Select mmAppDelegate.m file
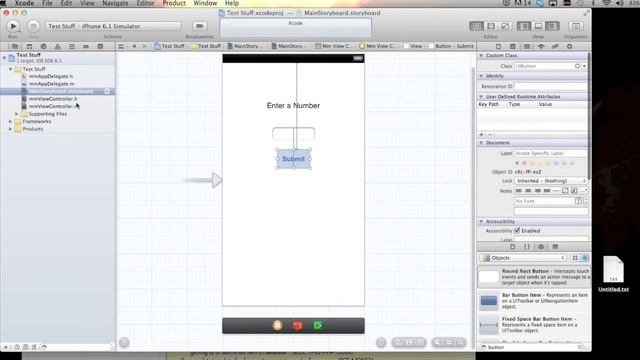 point(51,84)
